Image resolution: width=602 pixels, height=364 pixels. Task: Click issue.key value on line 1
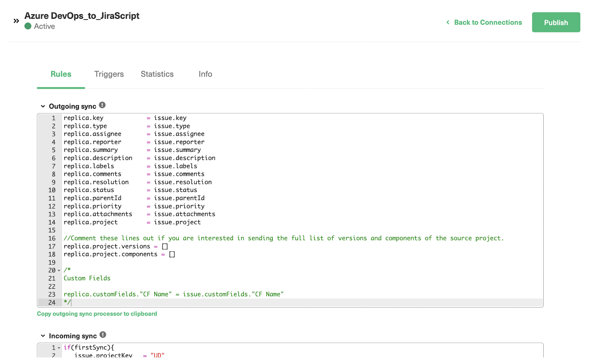pos(170,118)
